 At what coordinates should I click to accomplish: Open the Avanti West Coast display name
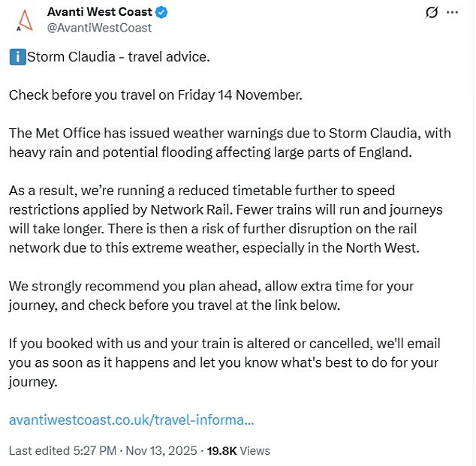tap(99, 12)
